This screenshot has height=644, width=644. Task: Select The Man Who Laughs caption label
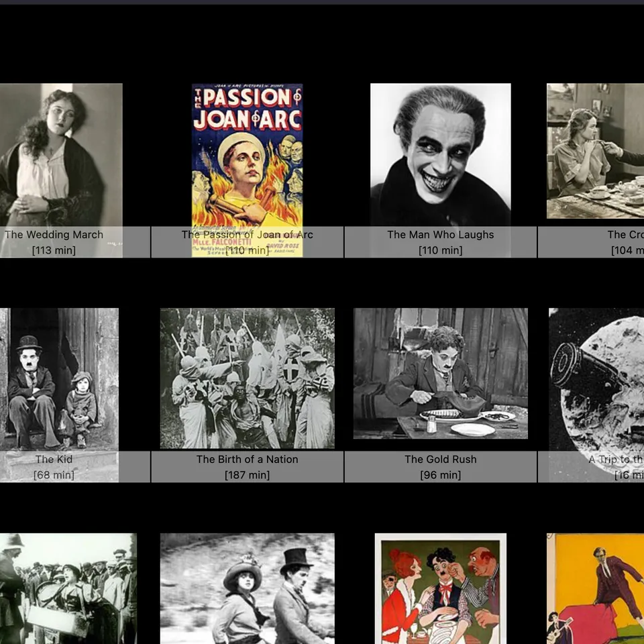pos(440,235)
